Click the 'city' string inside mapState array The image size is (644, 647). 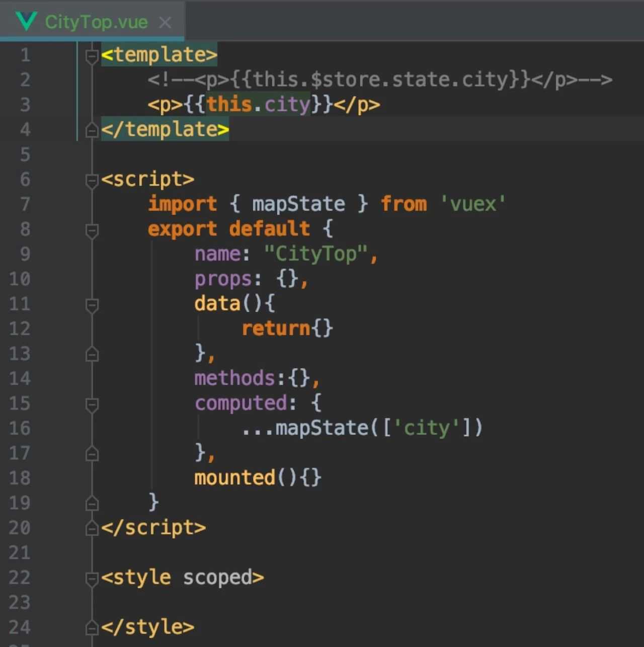pyautogui.click(x=427, y=428)
